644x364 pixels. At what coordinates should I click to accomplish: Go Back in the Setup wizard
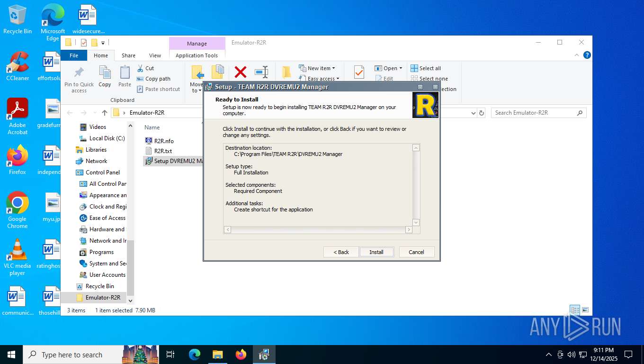click(341, 252)
